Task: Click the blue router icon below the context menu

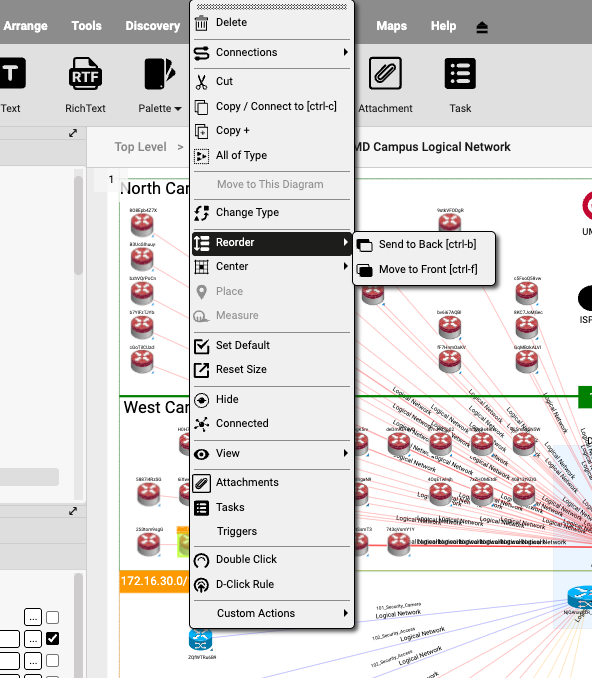Action: pos(200,640)
